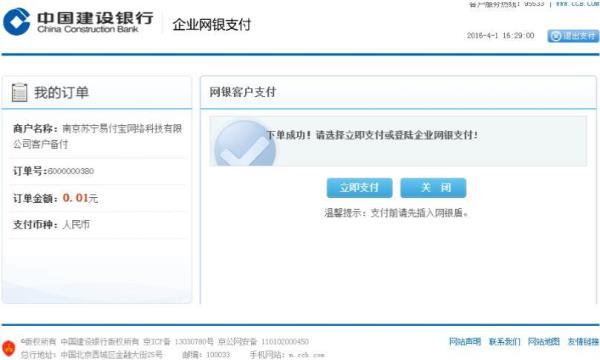Viewport: 600px width, 360px height.
Task: Click the order amount 0.01元
Action: 80,198
